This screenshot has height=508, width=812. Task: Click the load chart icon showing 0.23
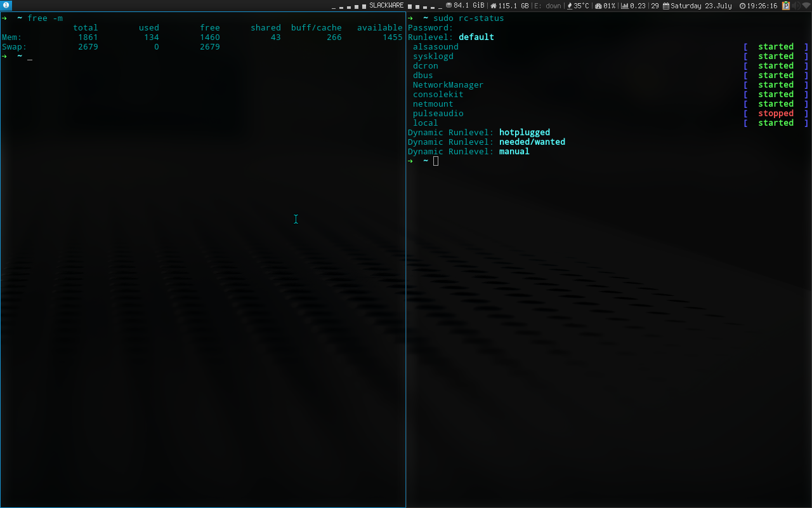tap(625, 6)
